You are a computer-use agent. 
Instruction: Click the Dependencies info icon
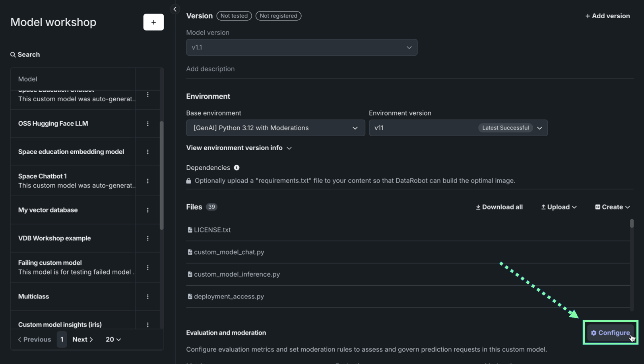[x=237, y=168]
